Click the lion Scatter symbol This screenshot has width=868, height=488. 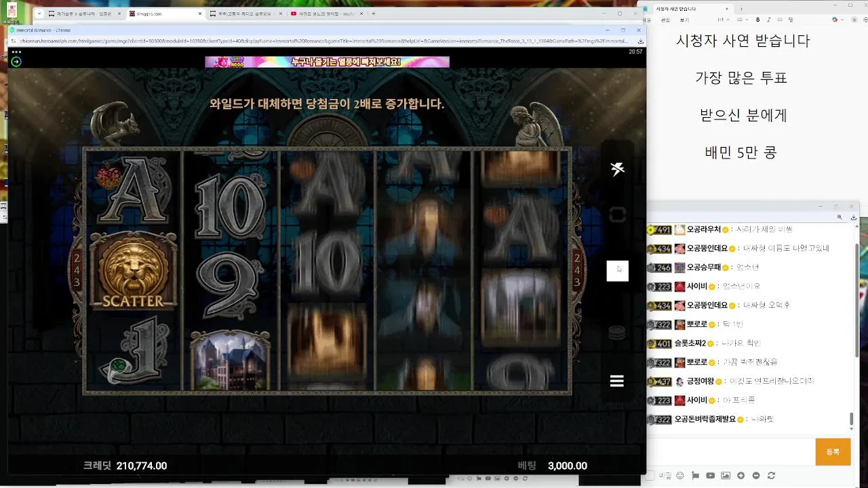tap(133, 270)
